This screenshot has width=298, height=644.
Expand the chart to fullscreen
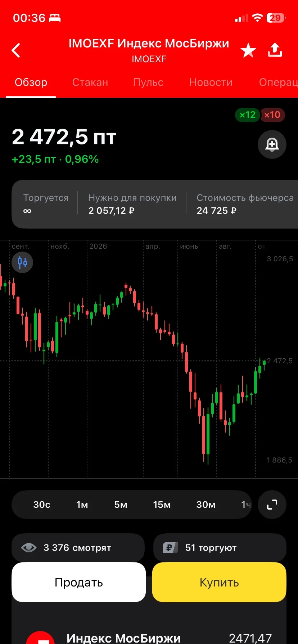pyautogui.click(x=272, y=505)
